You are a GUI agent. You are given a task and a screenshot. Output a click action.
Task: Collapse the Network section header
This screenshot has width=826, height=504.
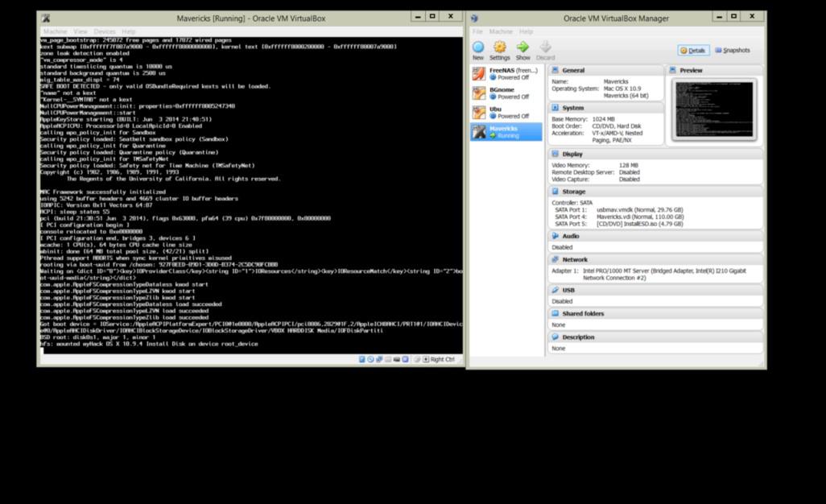(x=575, y=260)
